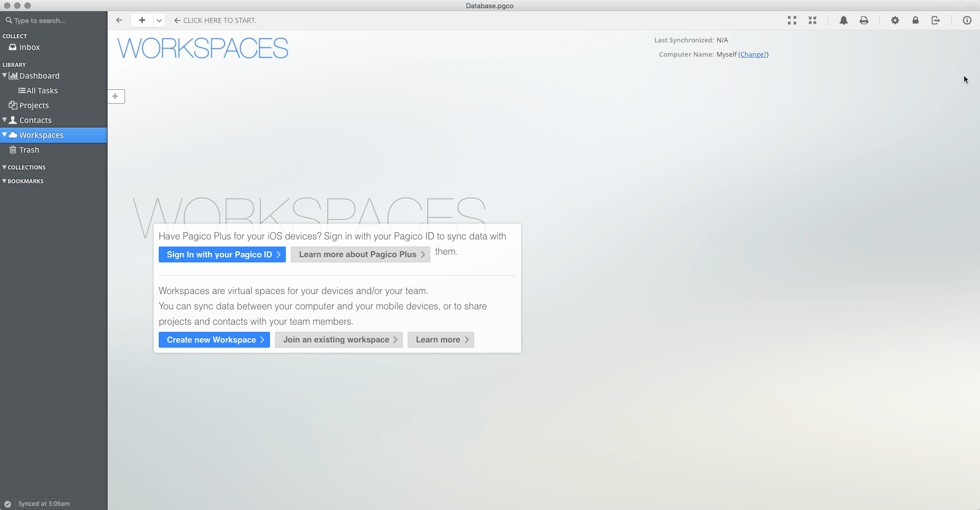
Task: Click the Inbox tray icon
Action: [13, 47]
